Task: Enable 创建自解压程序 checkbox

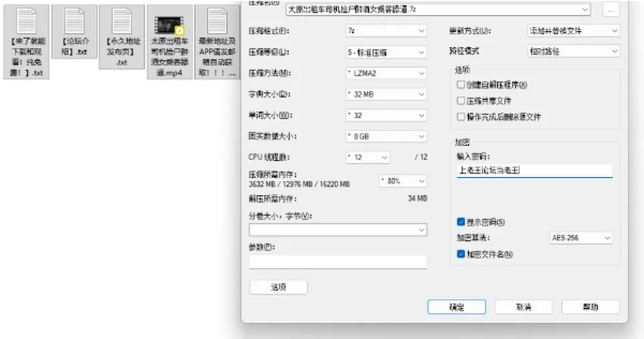Action: [x=461, y=84]
